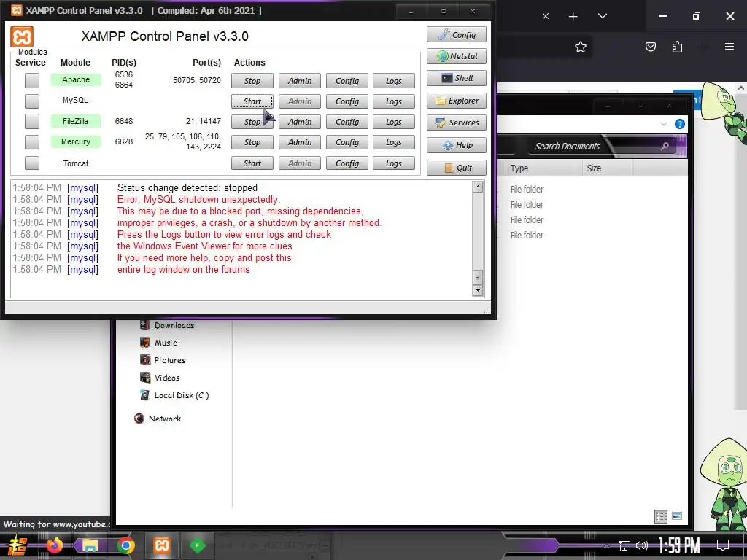
Task: Stop the FileZilla module
Action: 252,122
